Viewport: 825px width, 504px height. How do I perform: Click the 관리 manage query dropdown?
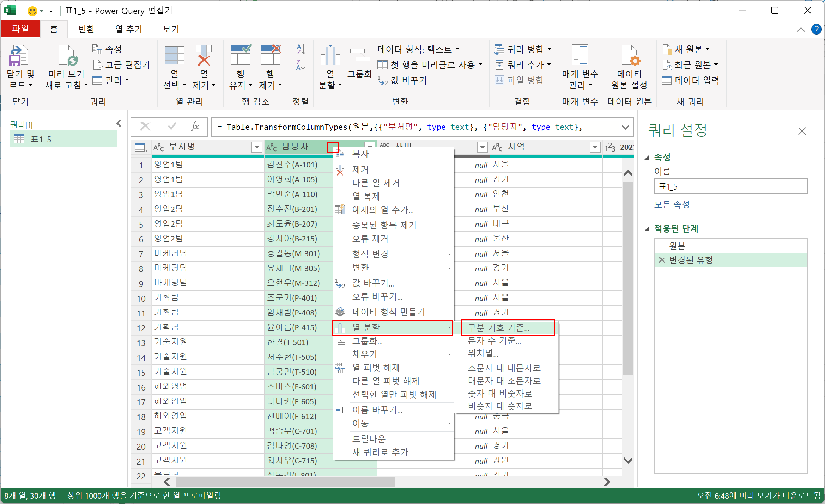(111, 80)
